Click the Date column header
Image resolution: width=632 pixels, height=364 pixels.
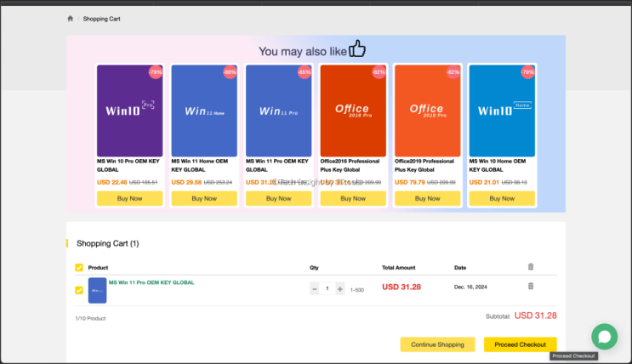[460, 268]
